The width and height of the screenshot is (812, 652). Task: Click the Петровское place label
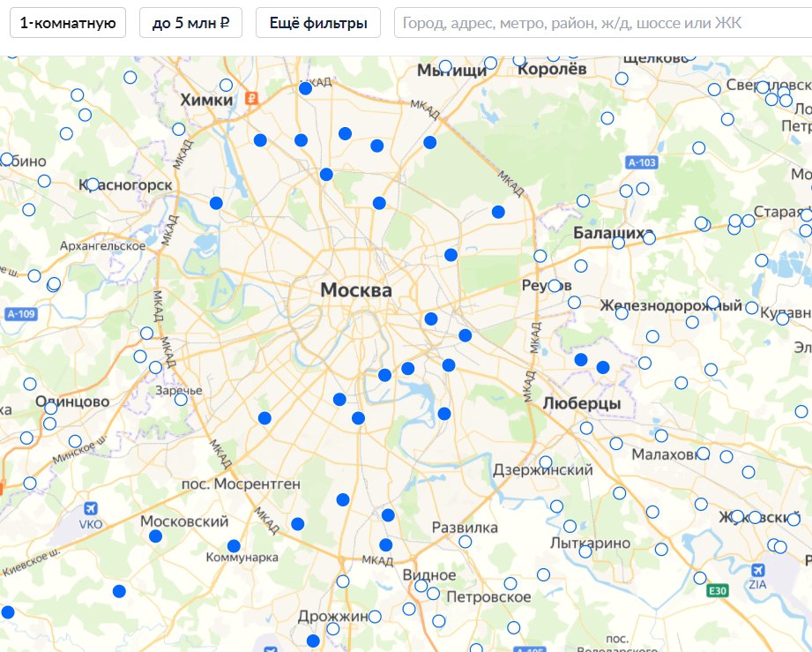tap(488, 597)
